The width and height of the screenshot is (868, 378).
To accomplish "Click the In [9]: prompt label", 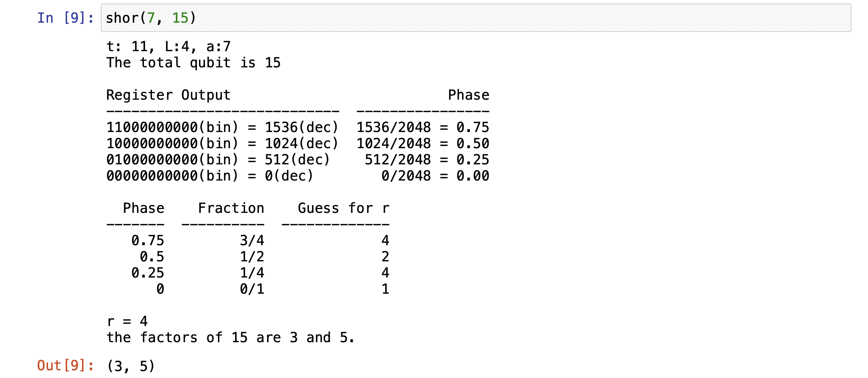I will pos(65,18).
